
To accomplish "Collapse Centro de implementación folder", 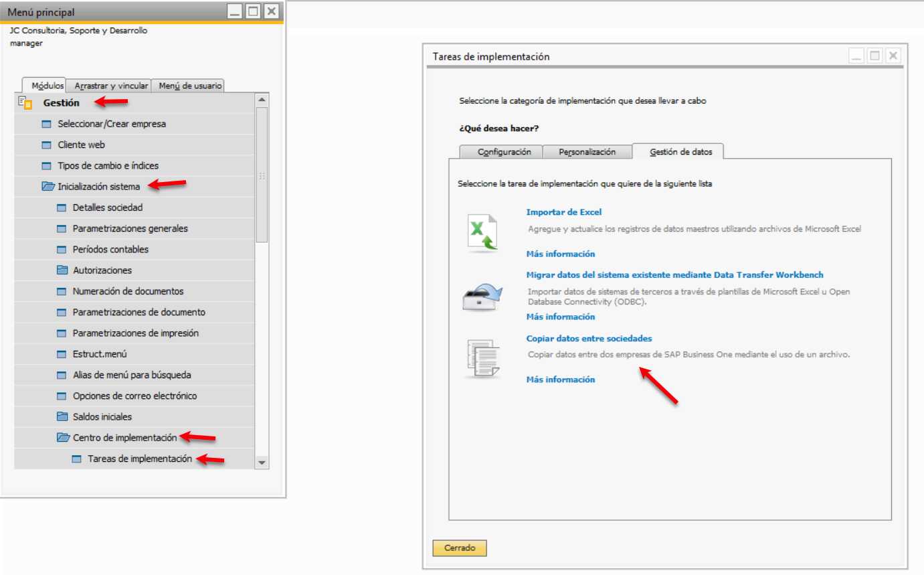I will click(63, 438).
